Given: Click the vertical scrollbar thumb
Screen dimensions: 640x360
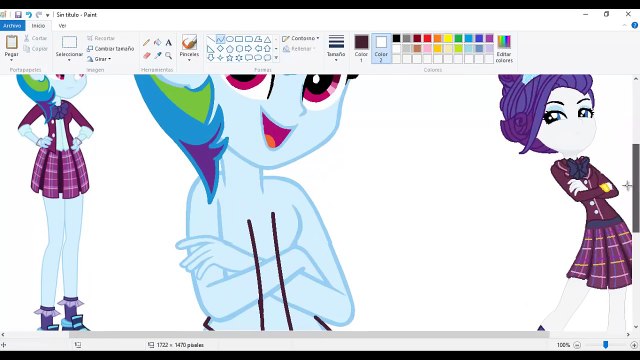Looking at the screenshot, I should pyautogui.click(x=636, y=188).
